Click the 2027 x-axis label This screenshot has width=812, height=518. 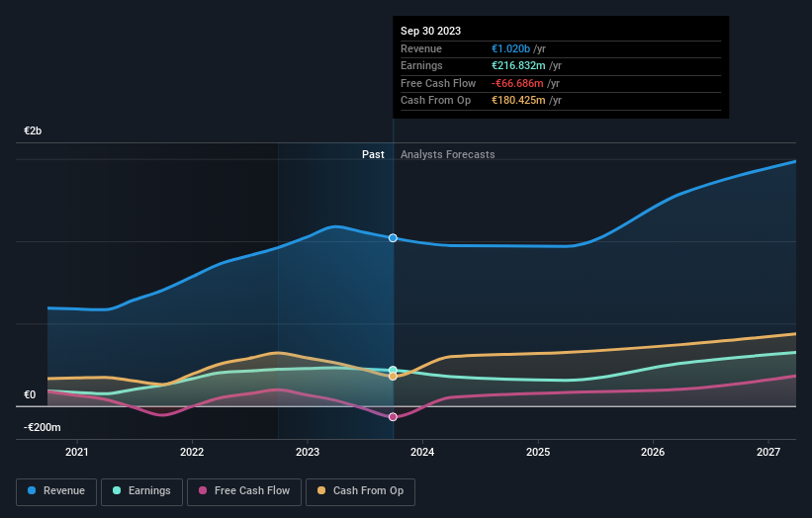768,452
